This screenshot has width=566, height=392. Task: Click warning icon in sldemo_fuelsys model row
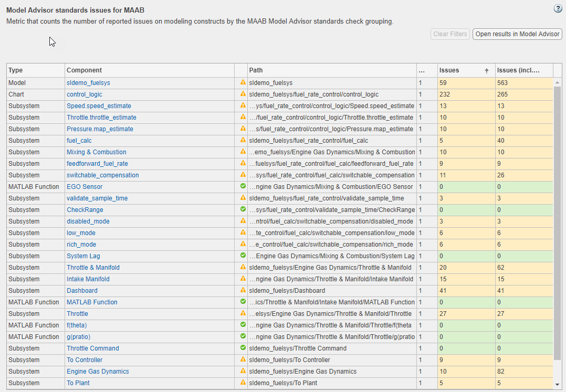click(x=243, y=83)
